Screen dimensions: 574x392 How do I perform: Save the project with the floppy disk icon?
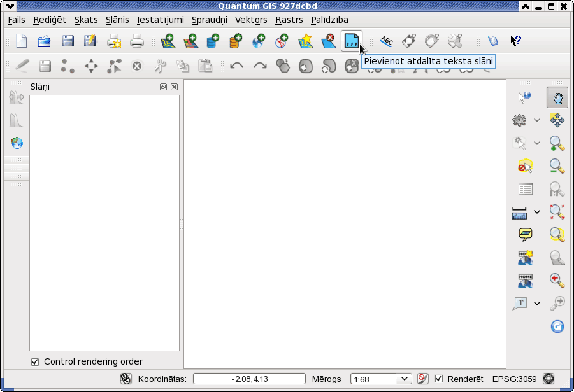68,41
